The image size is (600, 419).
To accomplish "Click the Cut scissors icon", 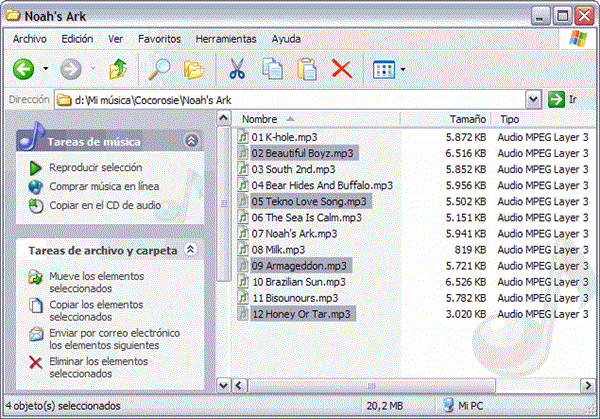I will coord(237,69).
